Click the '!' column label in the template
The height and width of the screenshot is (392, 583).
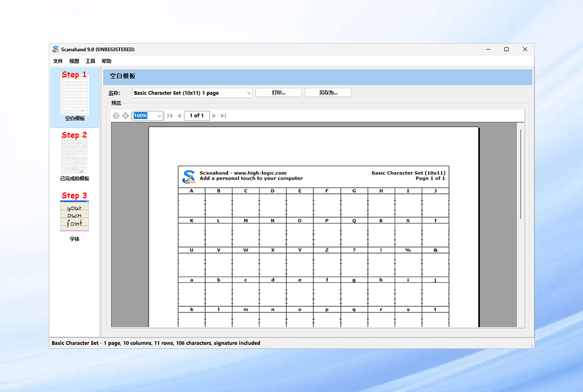tap(381, 250)
